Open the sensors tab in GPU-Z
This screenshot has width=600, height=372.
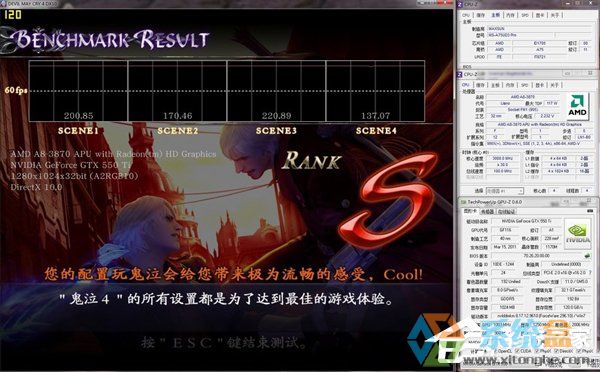pyautogui.click(x=487, y=211)
